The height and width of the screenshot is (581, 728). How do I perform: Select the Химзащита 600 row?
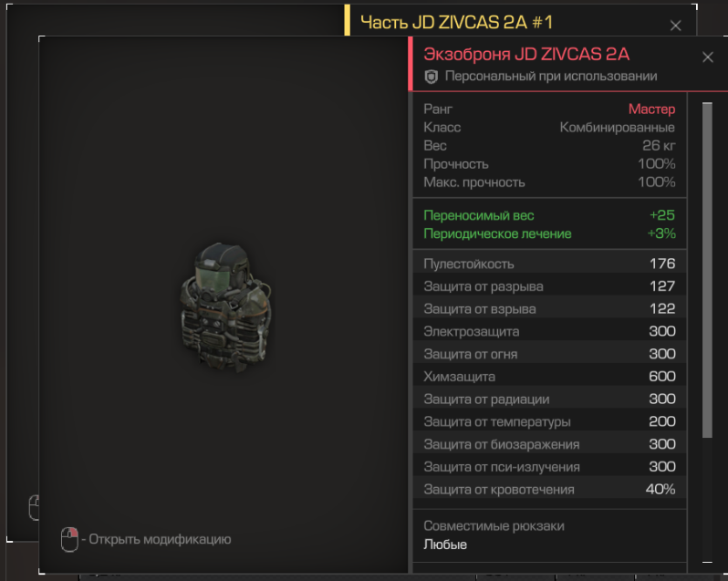click(x=549, y=377)
